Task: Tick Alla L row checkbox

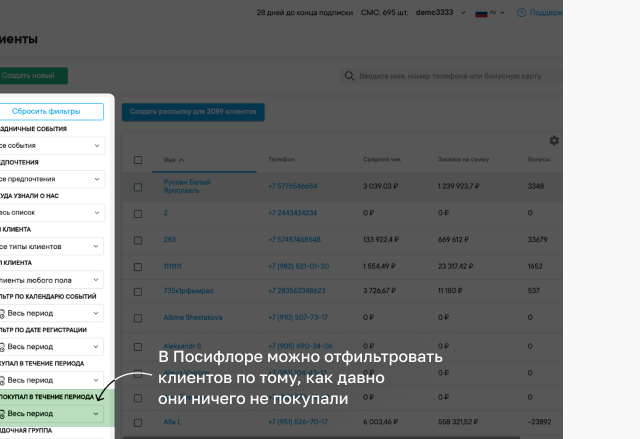Action: (138, 423)
